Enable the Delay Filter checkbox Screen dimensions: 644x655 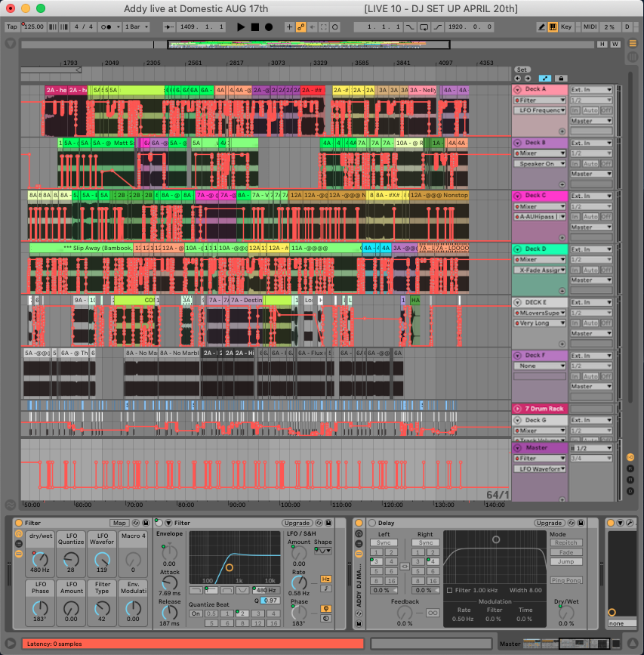449,590
